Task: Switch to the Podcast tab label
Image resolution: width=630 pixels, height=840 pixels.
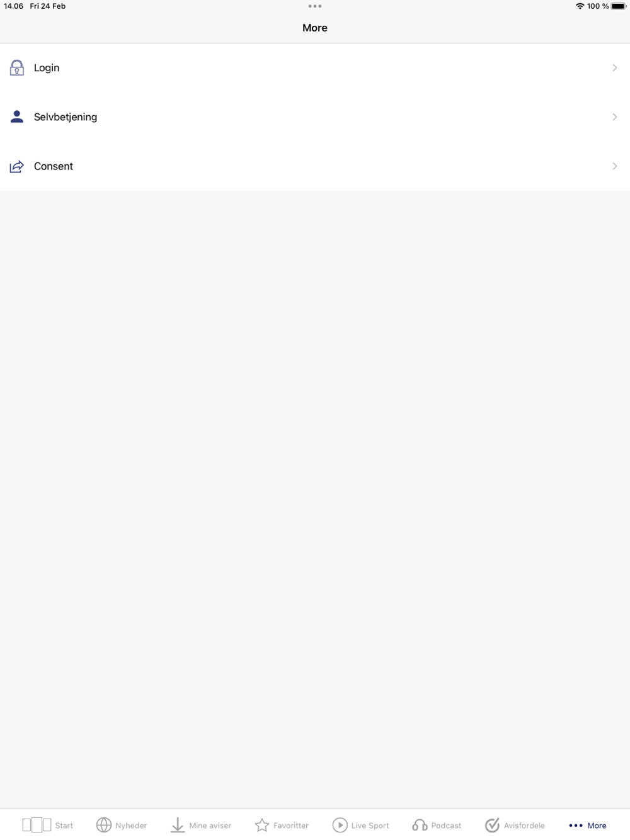Action: point(446,826)
